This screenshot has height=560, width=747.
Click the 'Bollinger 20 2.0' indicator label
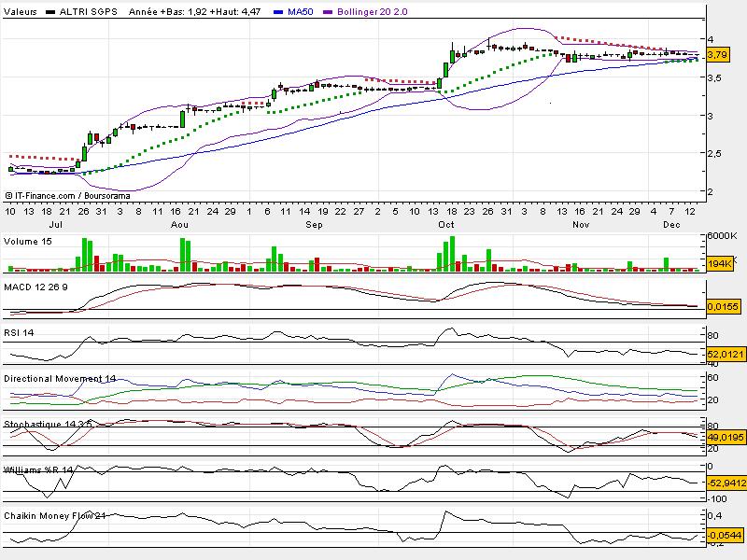point(373,12)
